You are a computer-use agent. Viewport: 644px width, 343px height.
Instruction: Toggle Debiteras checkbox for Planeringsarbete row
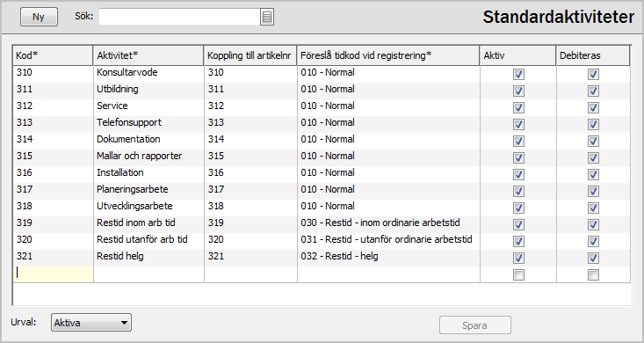click(x=593, y=191)
